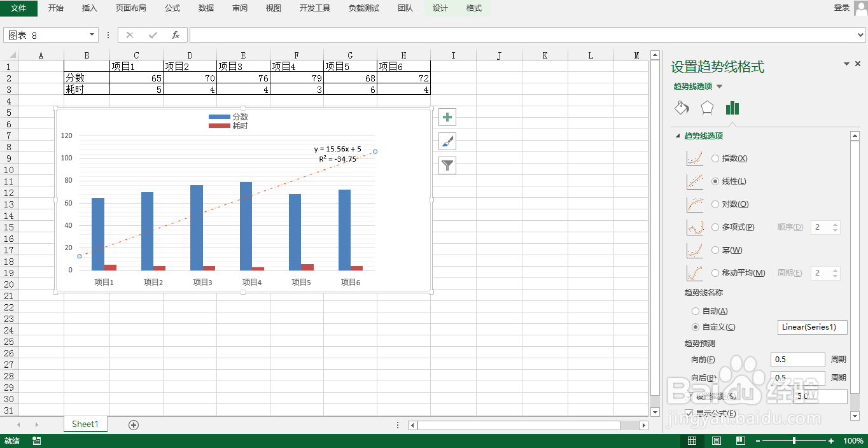This screenshot has width=868, height=448.
Task: Click the macro recording icon in status bar
Action: point(37,441)
